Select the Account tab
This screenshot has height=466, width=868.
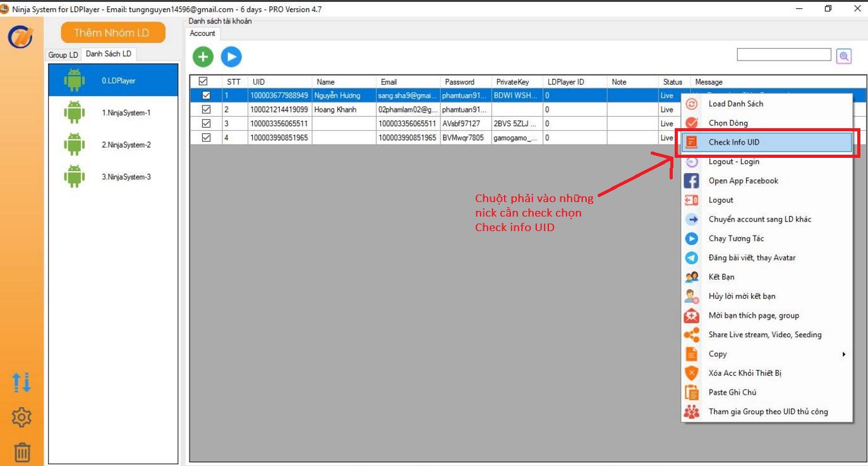(202, 33)
